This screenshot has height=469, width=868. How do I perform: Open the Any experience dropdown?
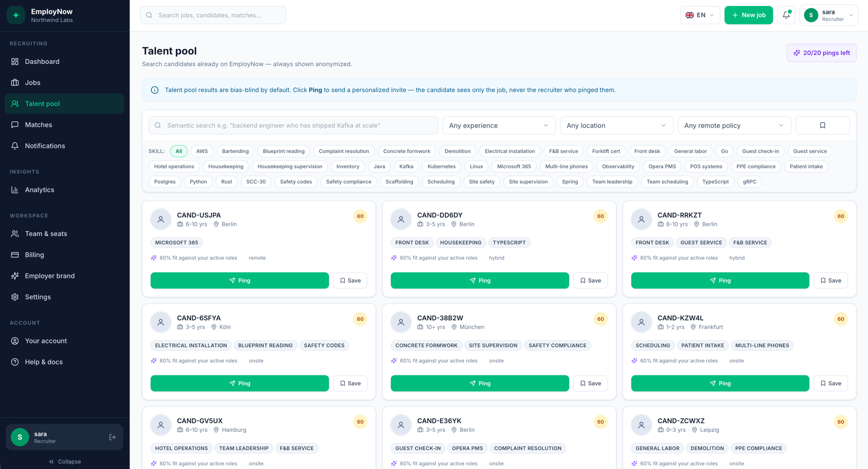click(x=499, y=126)
